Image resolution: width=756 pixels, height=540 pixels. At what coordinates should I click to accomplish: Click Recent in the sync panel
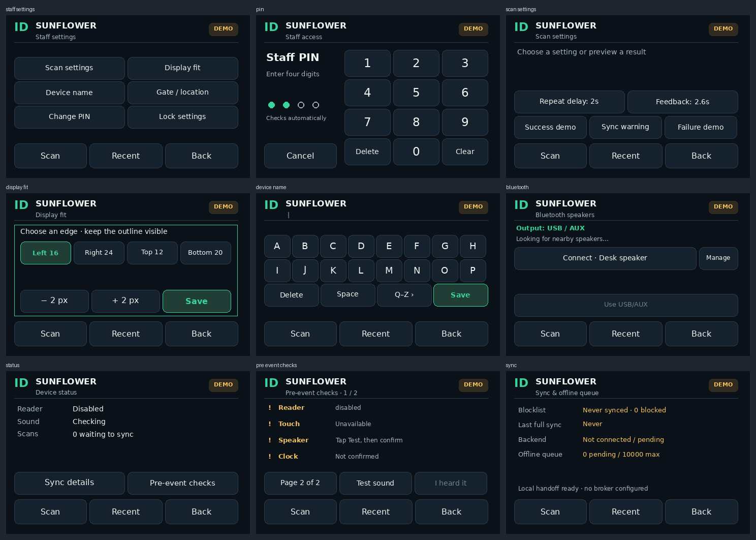coord(625,512)
